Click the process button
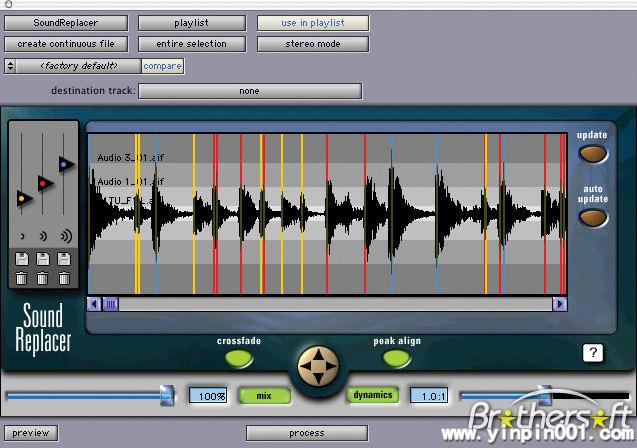Screen dimensions: 637x448 [307, 433]
